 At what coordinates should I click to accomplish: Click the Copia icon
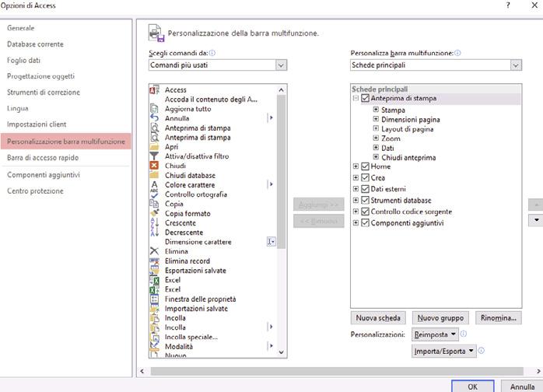(154, 204)
